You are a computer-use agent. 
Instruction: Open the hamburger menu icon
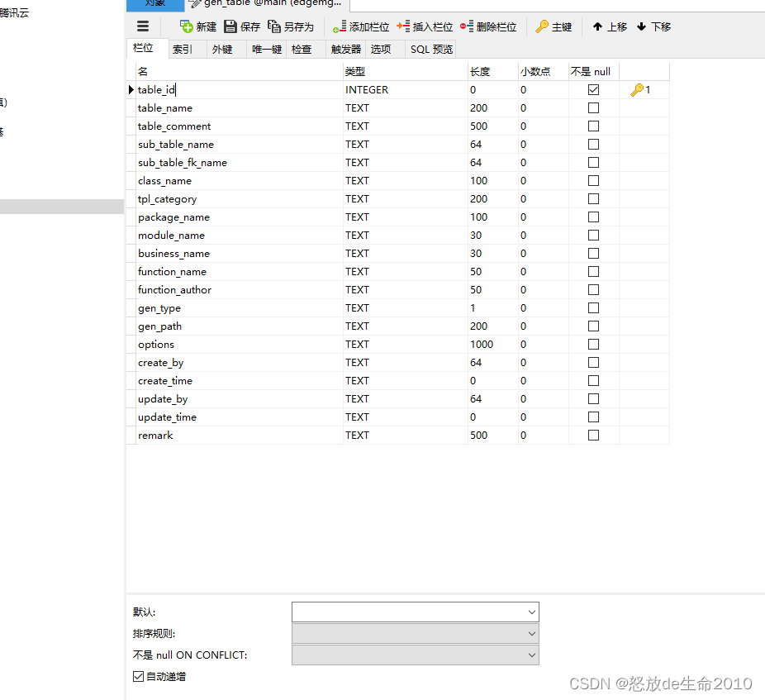pyautogui.click(x=142, y=26)
